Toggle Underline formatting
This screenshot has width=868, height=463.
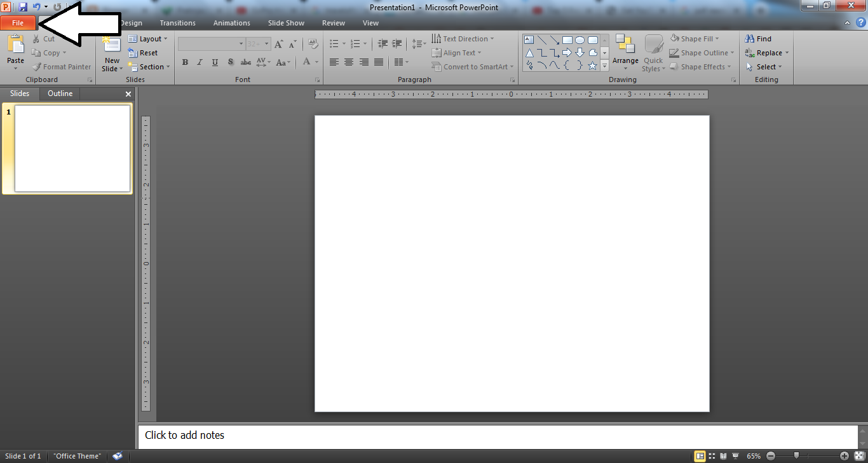(215, 62)
